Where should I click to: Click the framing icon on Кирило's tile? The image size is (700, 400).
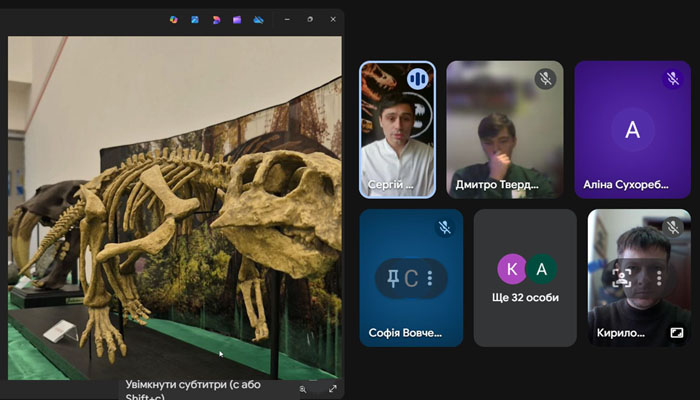pyautogui.click(x=621, y=278)
